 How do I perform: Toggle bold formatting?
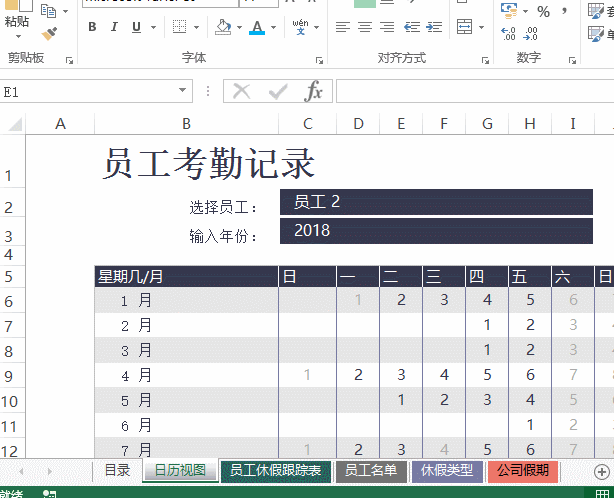(x=92, y=27)
